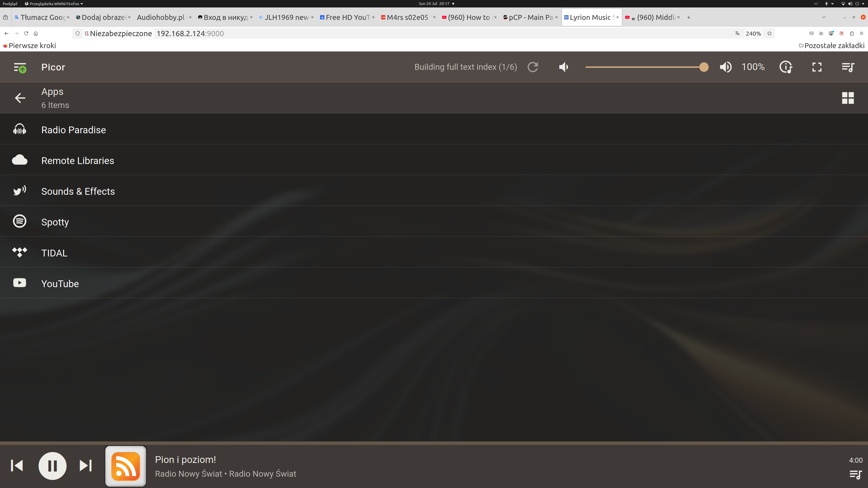Open the system status menu arrow

coord(863,4)
